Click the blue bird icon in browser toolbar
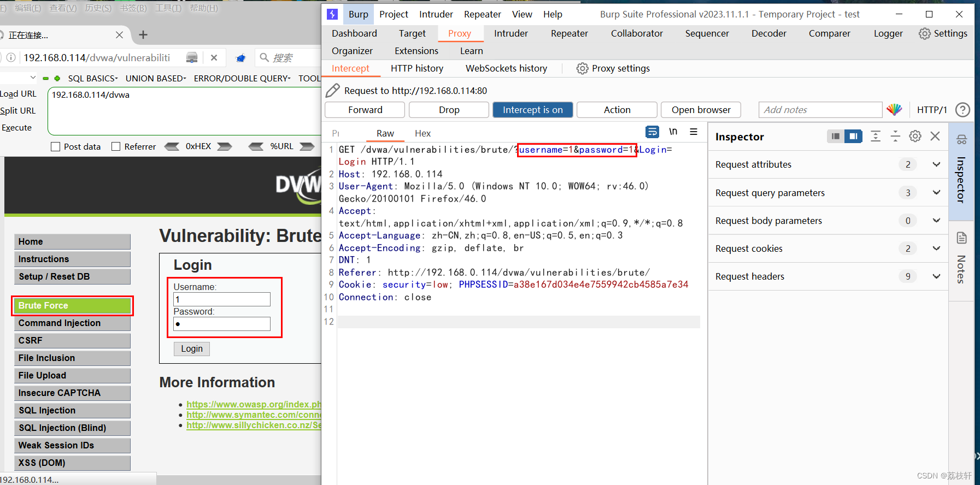 pyautogui.click(x=240, y=57)
